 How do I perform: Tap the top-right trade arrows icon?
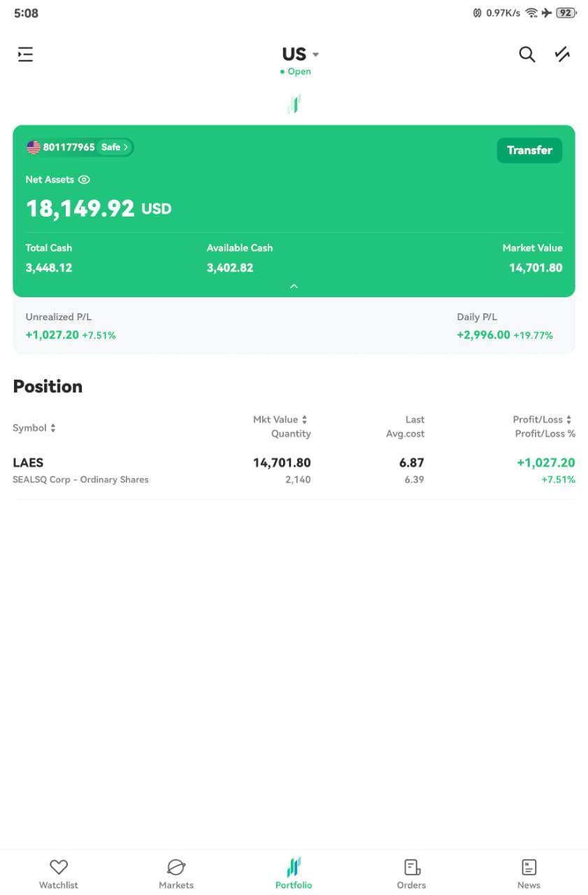[x=562, y=55]
